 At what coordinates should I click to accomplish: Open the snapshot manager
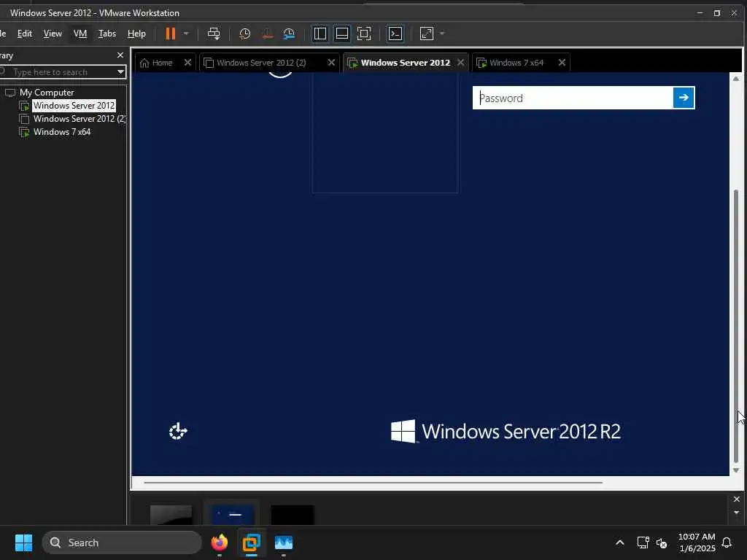289,34
